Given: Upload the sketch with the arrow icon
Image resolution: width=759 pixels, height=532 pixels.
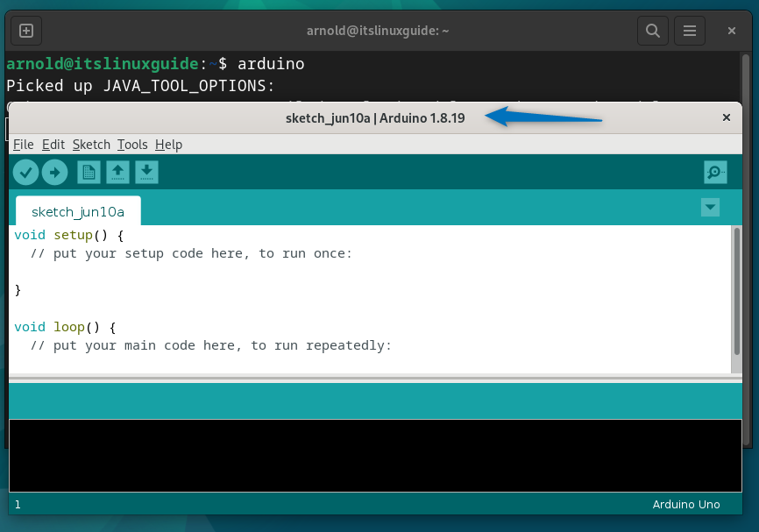Looking at the screenshot, I should [54, 172].
